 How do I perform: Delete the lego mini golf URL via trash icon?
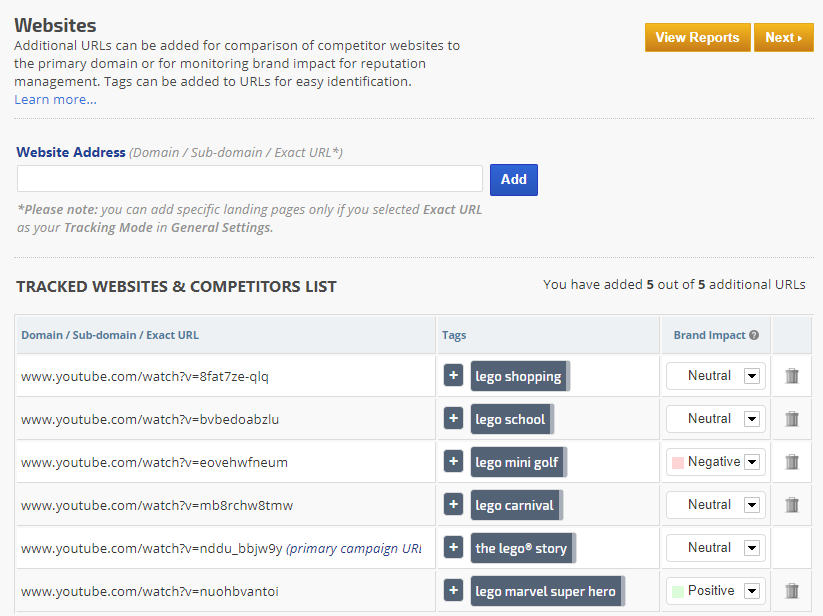[x=792, y=462]
